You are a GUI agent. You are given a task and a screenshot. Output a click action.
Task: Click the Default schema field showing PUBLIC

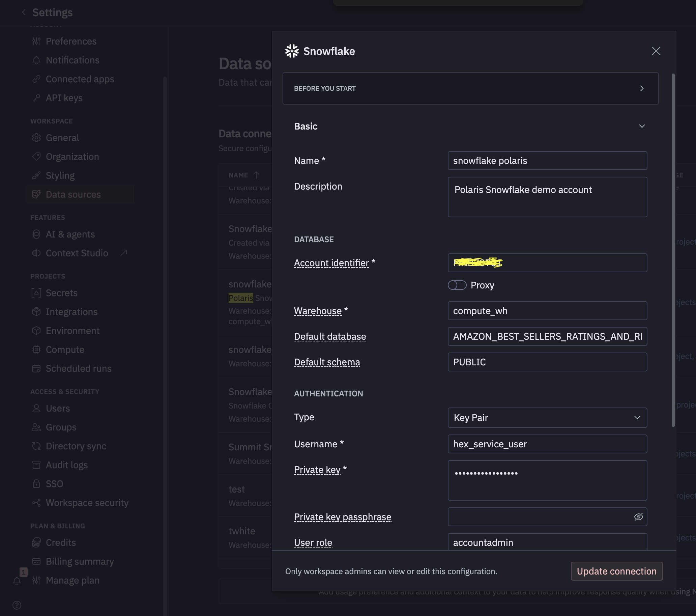pos(547,362)
